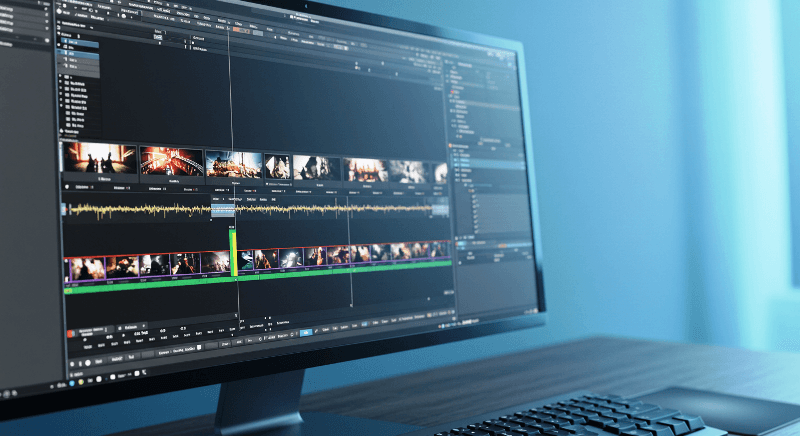Click the thin secondary marker line on the timeline
The height and width of the screenshot is (436, 800).
pos(349,250)
